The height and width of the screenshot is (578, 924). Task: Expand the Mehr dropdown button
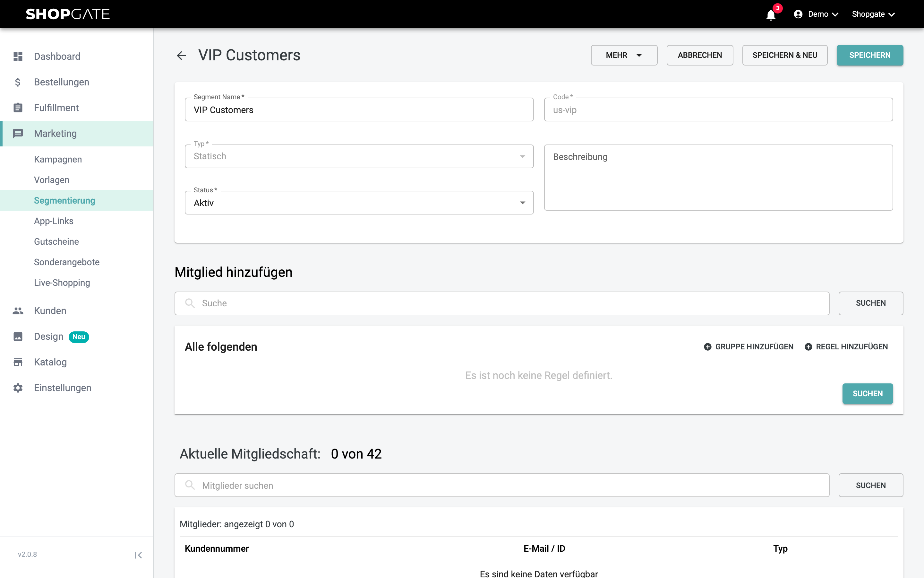click(x=624, y=55)
